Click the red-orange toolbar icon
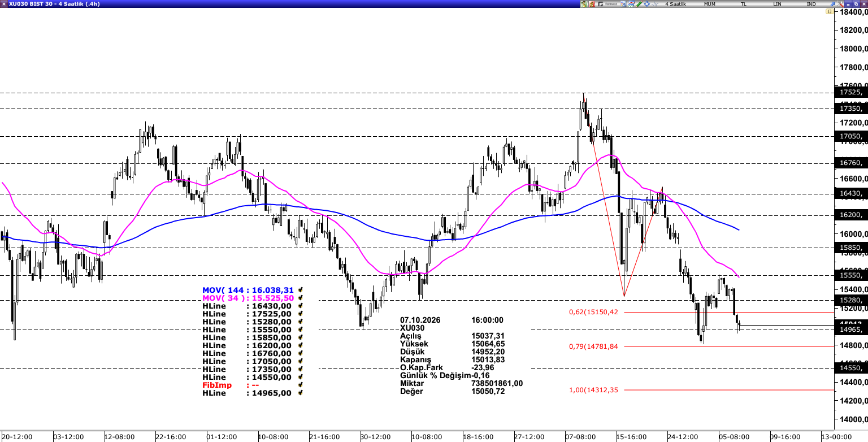This screenshot has height=442, width=868. point(593,4)
